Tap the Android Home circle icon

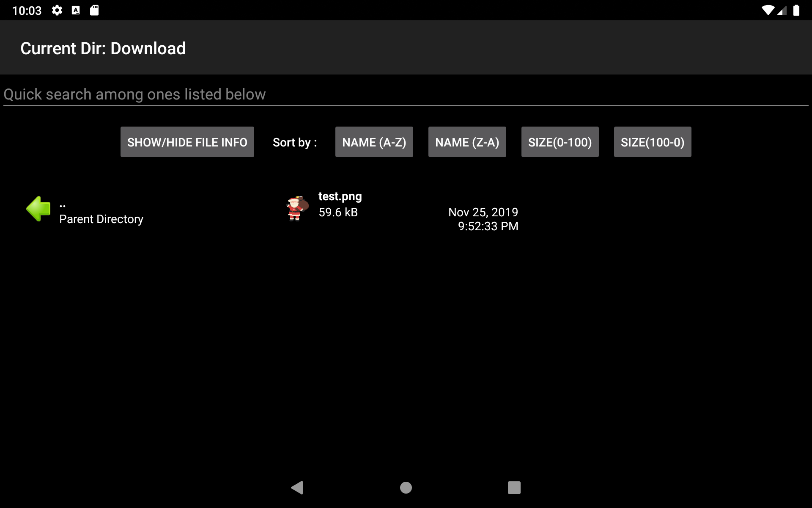(x=406, y=488)
